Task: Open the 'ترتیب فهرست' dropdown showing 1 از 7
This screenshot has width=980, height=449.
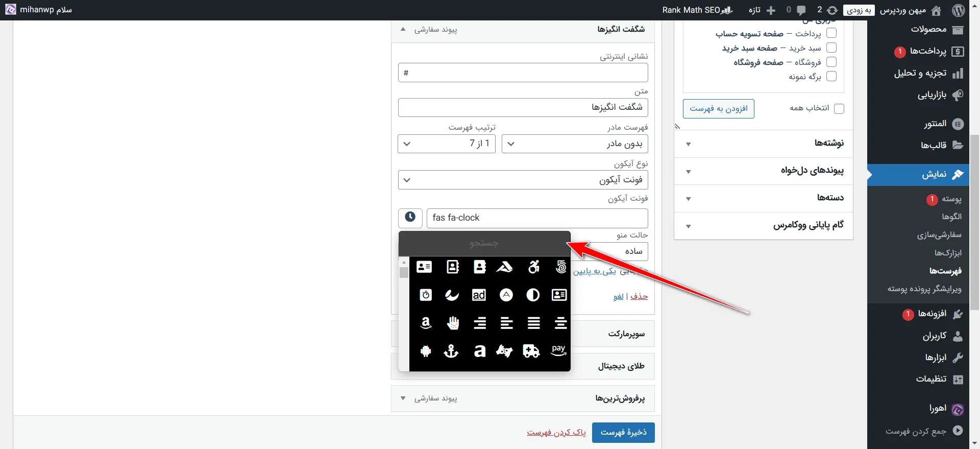Action: click(447, 144)
